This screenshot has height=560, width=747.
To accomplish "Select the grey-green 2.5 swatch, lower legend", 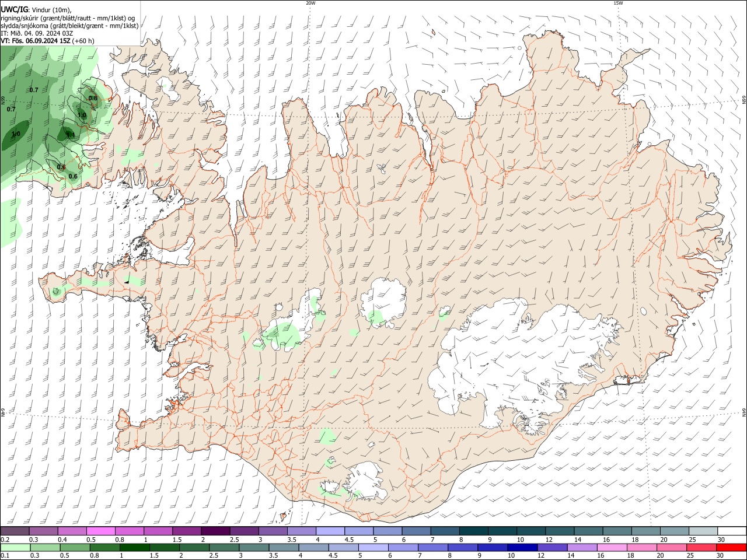I will click(x=224, y=547).
